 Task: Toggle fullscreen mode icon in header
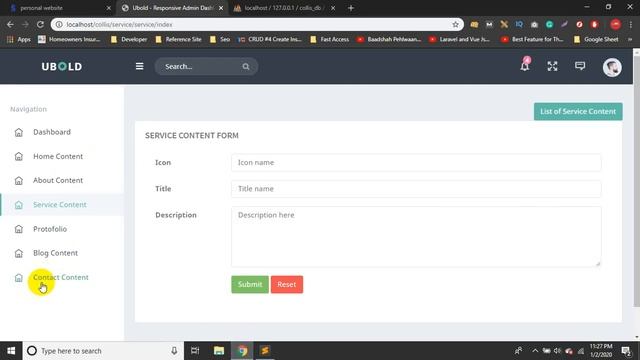(x=552, y=66)
